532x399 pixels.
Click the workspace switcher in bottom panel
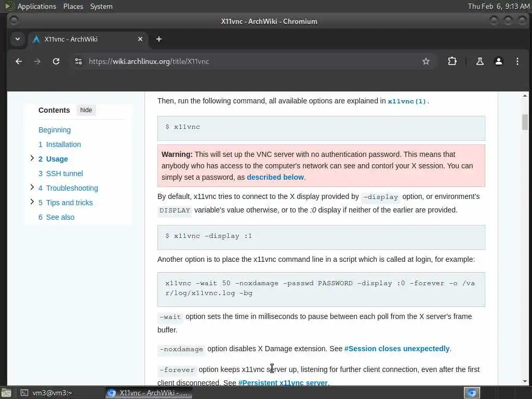tap(472, 393)
